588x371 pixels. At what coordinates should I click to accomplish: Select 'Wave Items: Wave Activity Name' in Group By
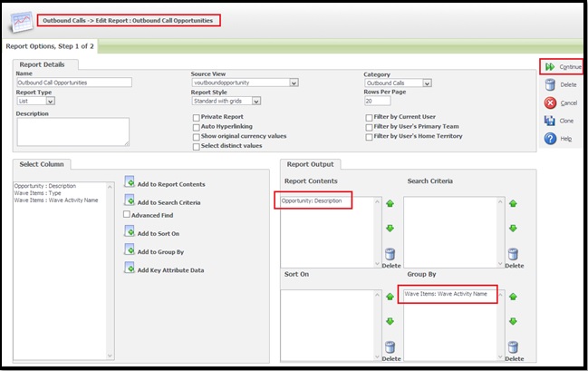click(446, 294)
